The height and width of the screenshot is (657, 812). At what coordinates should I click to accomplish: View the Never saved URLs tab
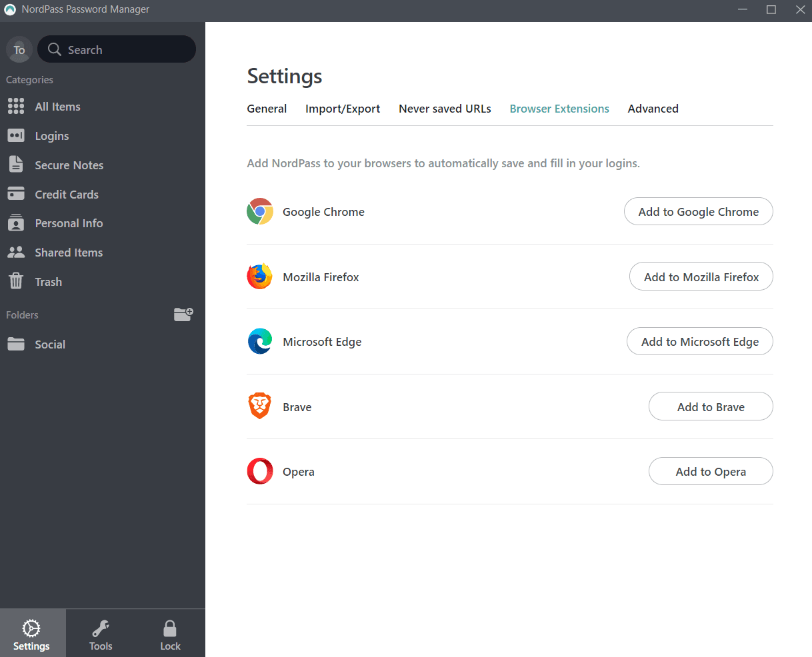pos(445,109)
